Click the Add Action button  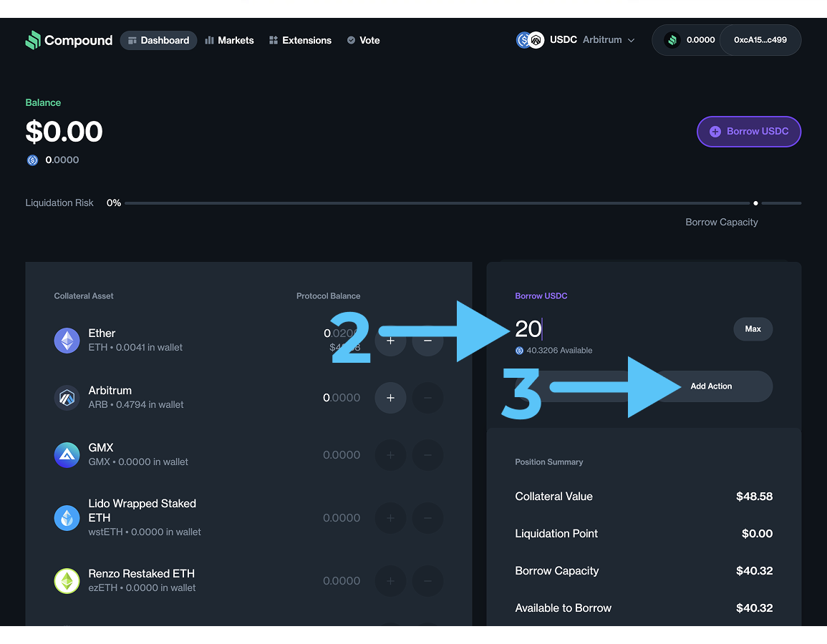tap(711, 386)
